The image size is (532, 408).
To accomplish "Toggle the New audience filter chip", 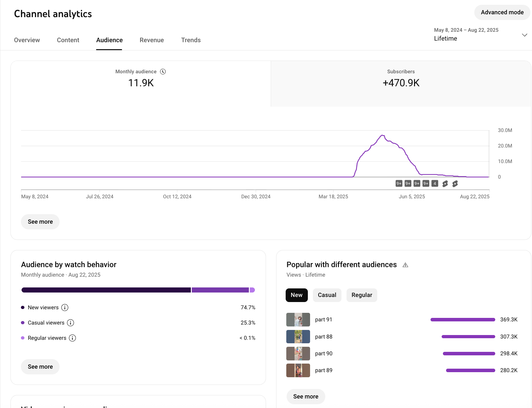I will (297, 295).
